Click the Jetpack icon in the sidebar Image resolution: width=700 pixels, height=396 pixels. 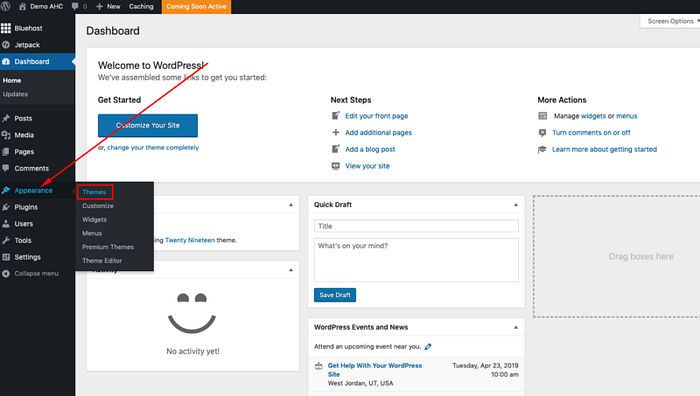[x=6, y=45]
